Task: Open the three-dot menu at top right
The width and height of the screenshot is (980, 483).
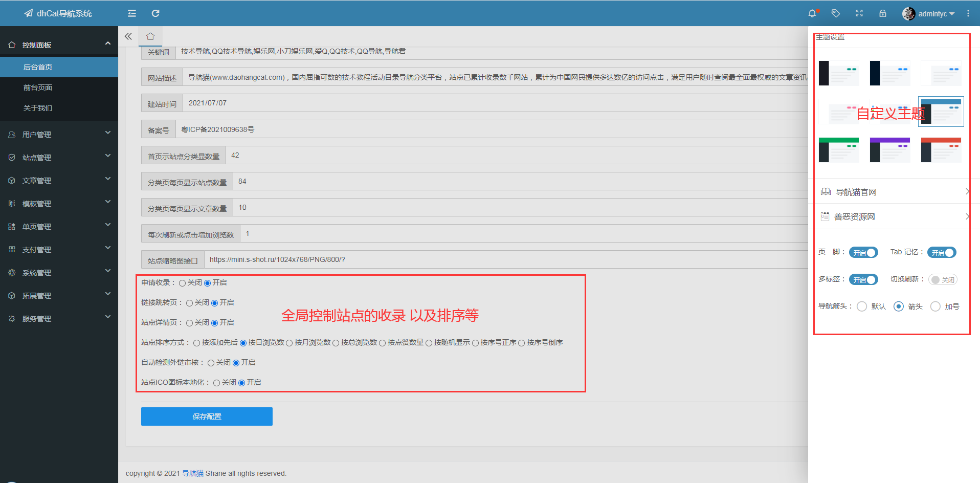Action: click(x=968, y=13)
